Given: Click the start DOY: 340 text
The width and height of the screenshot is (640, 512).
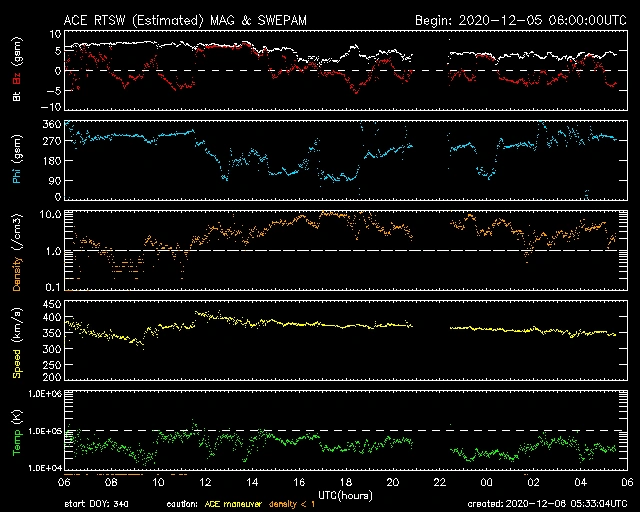Looking at the screenshot, I should pyautogui.click(x=100, y=504).
